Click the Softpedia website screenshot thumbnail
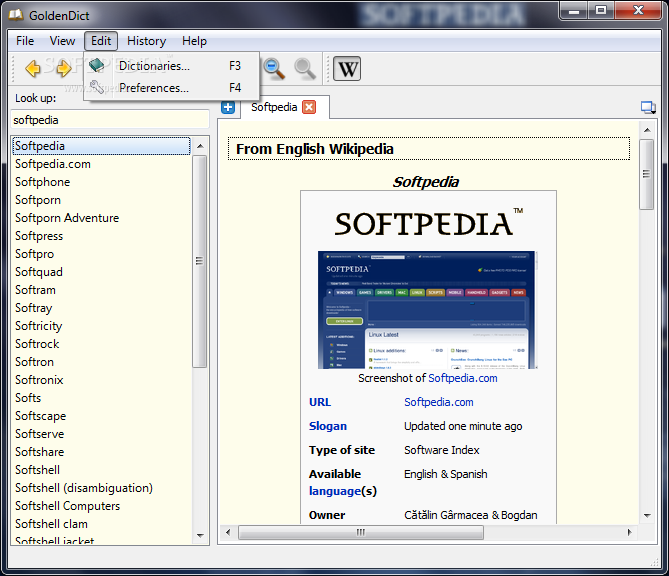This screenshot has height=576, width=669. (x=428, y=310)
